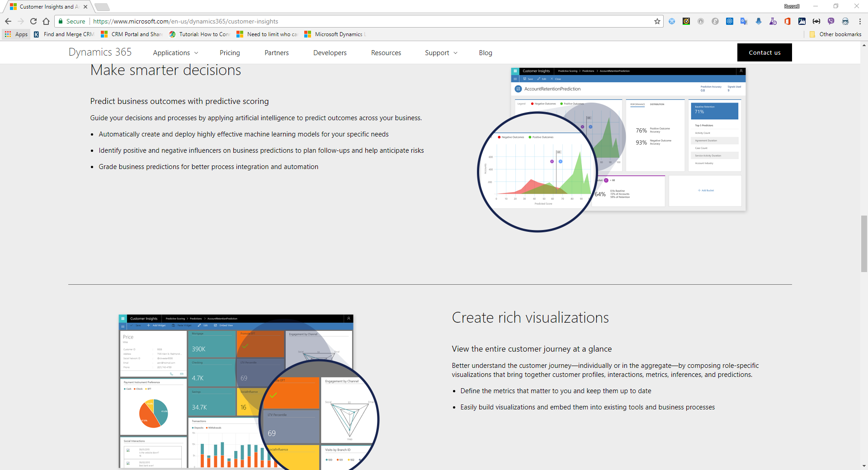Screen dimensions: 868x470
Task: Expand the Applications dropdown menu
Action: pos(175,53)
